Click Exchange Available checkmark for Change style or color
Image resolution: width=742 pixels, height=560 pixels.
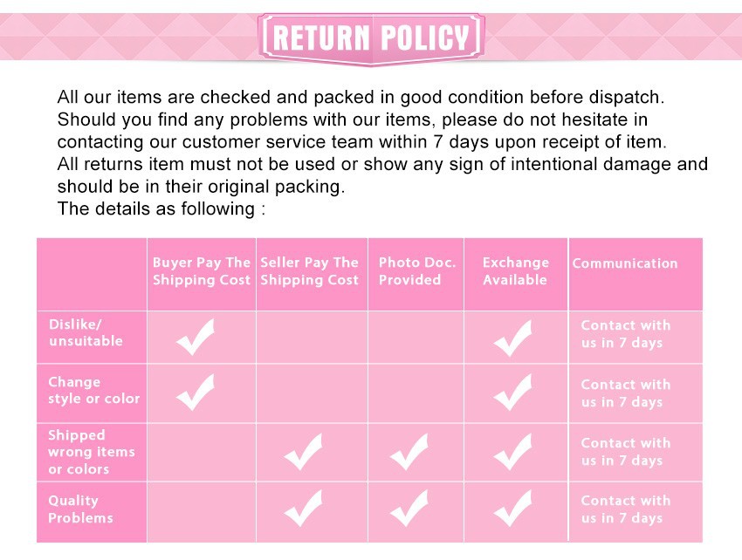pyautogui.click(x=513, y=393)
